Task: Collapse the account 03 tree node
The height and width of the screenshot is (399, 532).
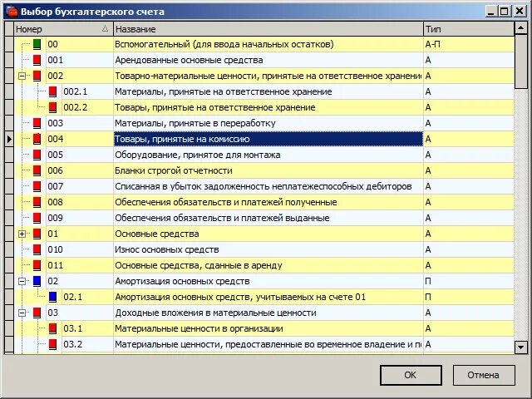Action: click(22, 313)
